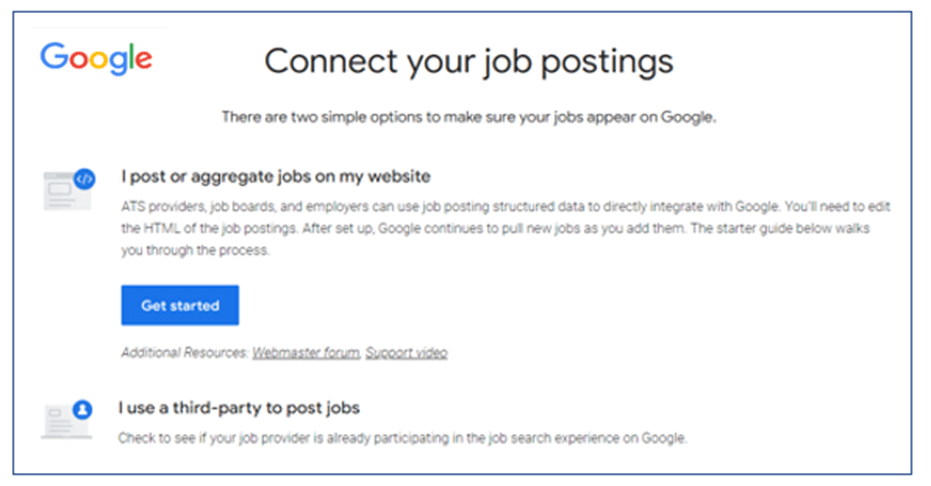Open the Support video link
The height and width of the screenshot is (486, 931).
(x=406, y=352)
